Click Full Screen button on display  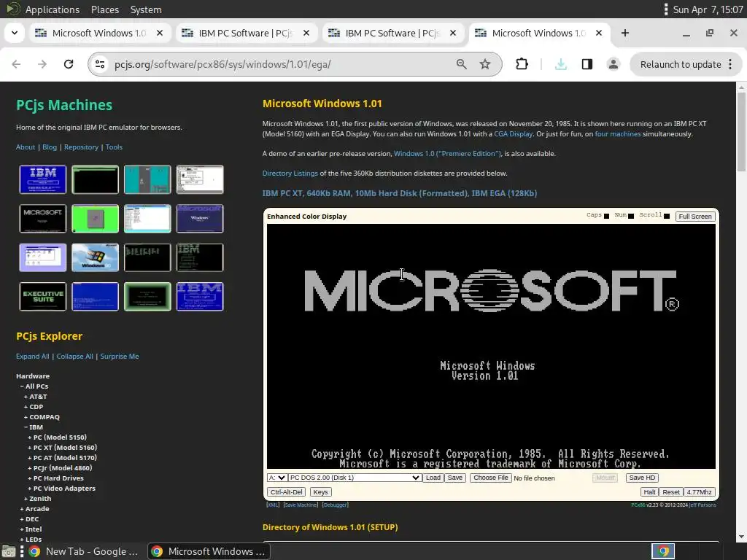point(695,216)
